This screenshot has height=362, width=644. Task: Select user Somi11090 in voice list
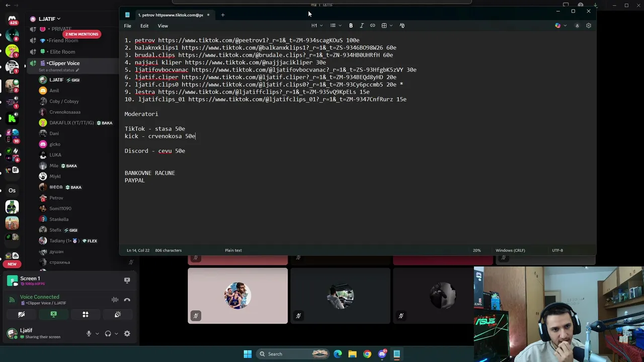click(60, 209)
